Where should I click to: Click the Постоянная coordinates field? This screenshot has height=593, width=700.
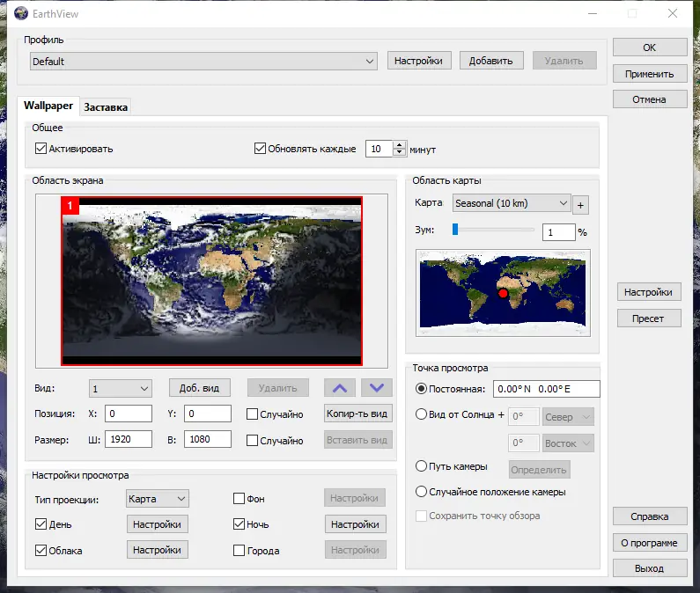(x=547, y=389)
